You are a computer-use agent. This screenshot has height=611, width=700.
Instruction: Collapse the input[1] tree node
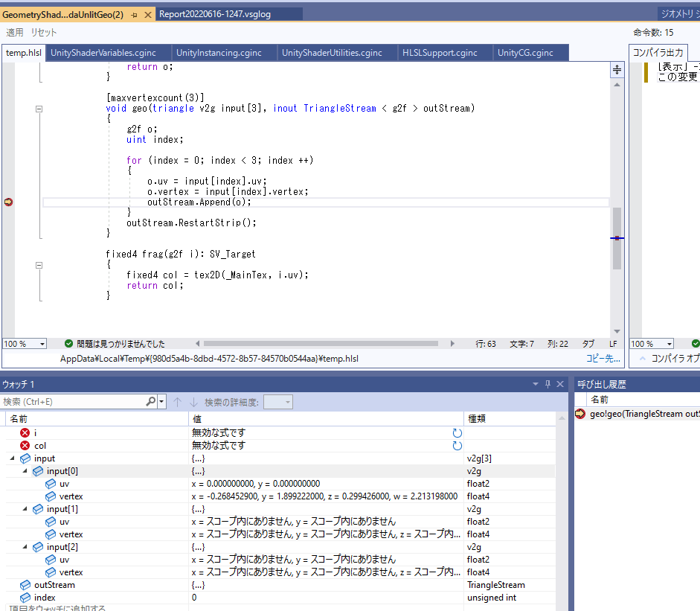click(x=25, y=509)
